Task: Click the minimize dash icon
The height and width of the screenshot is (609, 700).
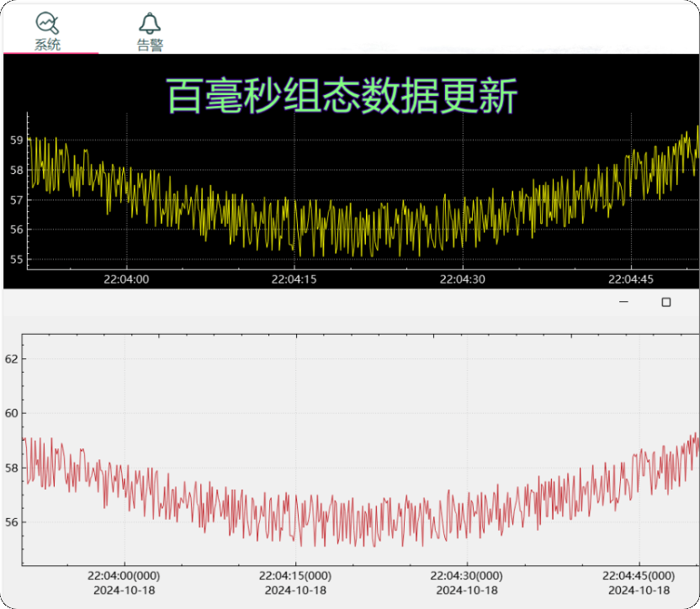Action: (x=623, y=302)
